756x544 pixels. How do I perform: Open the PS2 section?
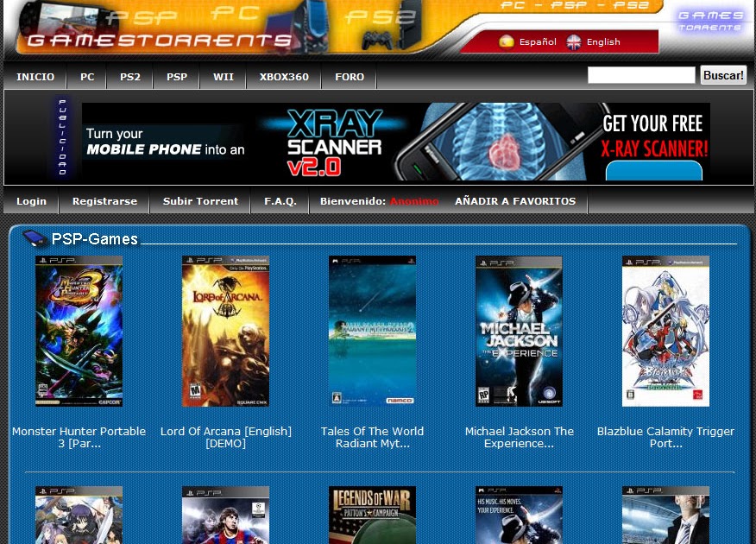(130, 77)
